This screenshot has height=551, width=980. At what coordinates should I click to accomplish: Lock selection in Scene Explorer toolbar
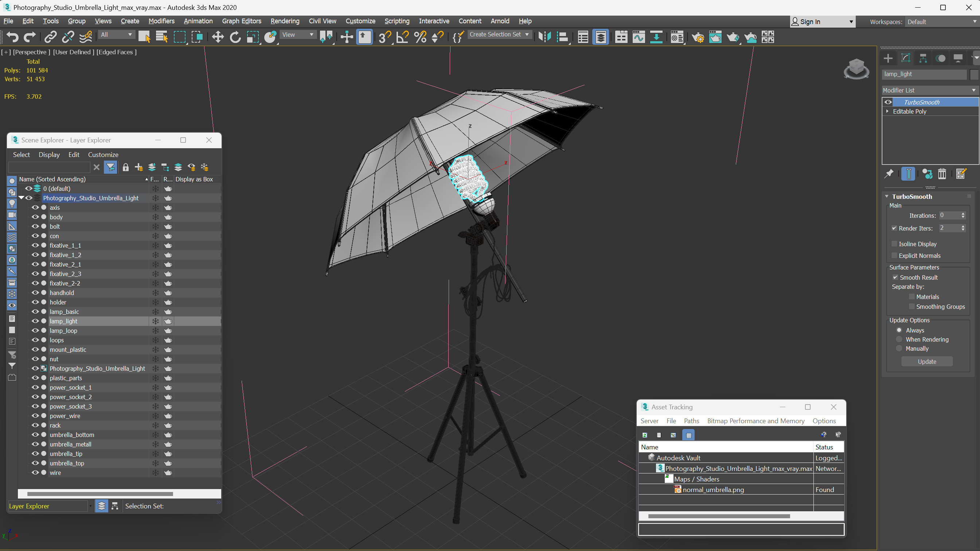pyautogui.click(x=125, y=167)
